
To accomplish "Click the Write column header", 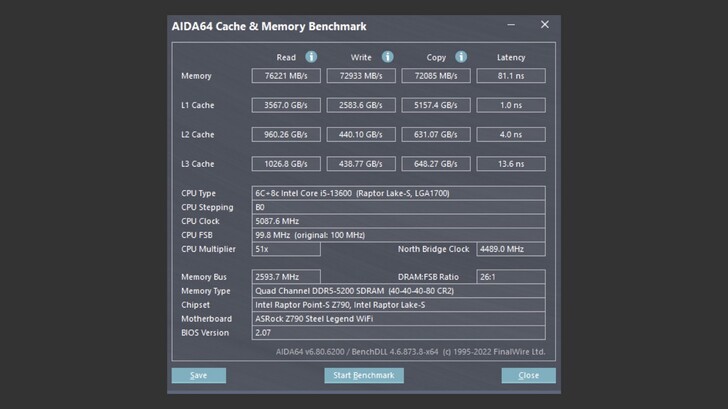I will pyautogui.click(x=361, y=58).
